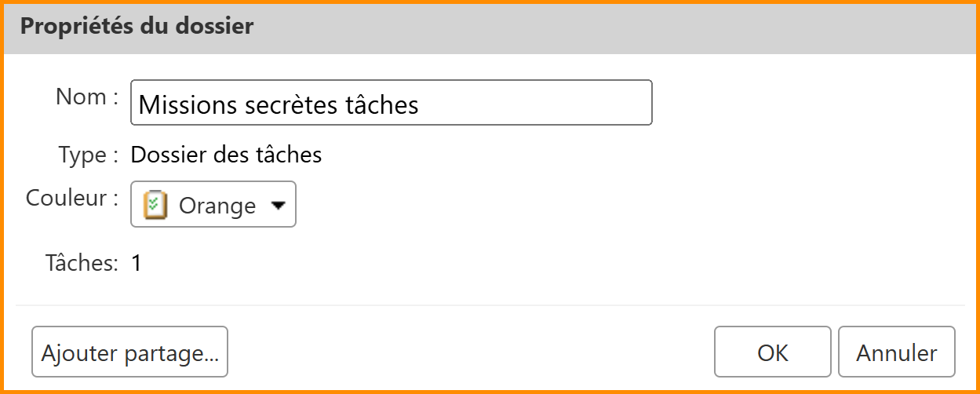
Task: Click the Nom : label
Action: [x=86, y=97]
